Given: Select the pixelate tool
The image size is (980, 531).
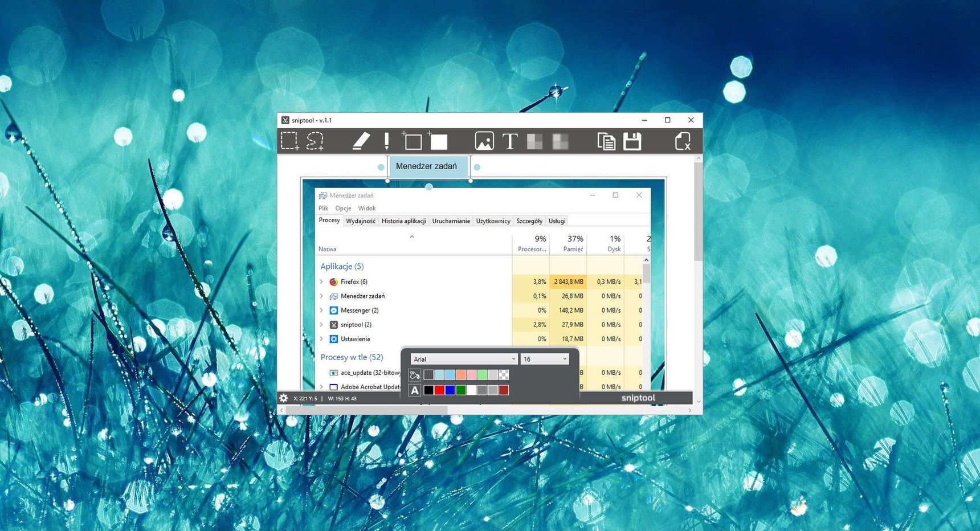Looking at the screenshot, I should point(535,141).
